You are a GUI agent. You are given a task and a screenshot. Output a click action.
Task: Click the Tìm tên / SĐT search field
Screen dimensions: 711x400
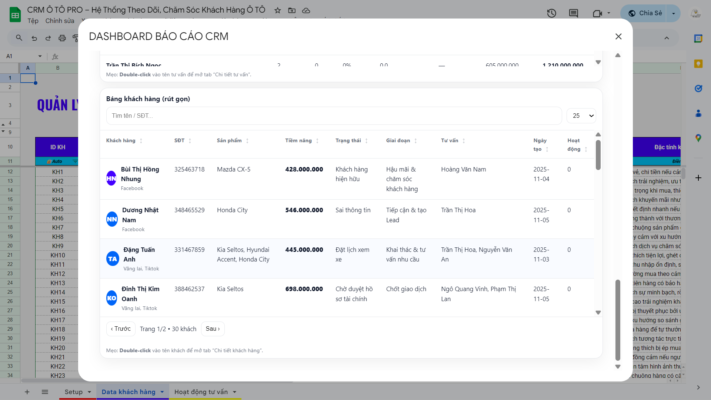(330, 116)
